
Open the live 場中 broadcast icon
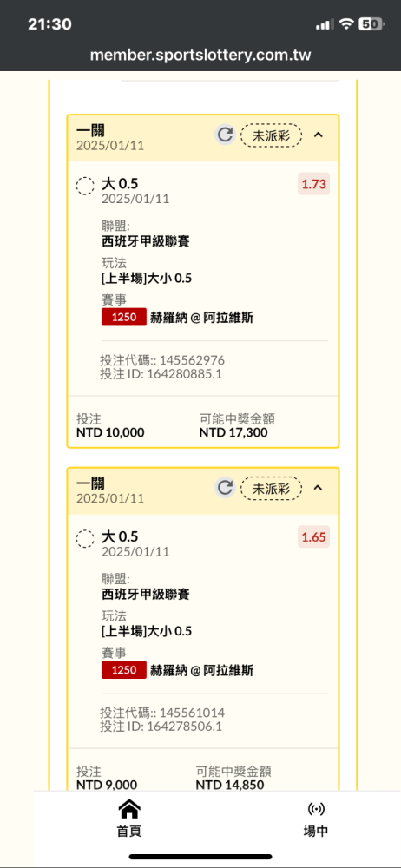click(x=316, y=809)
